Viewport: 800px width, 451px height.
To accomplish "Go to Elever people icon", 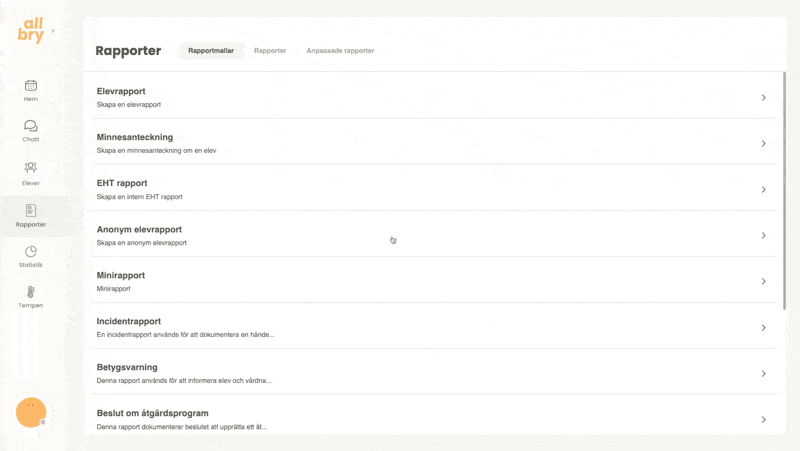I will [x=31, y=168].
